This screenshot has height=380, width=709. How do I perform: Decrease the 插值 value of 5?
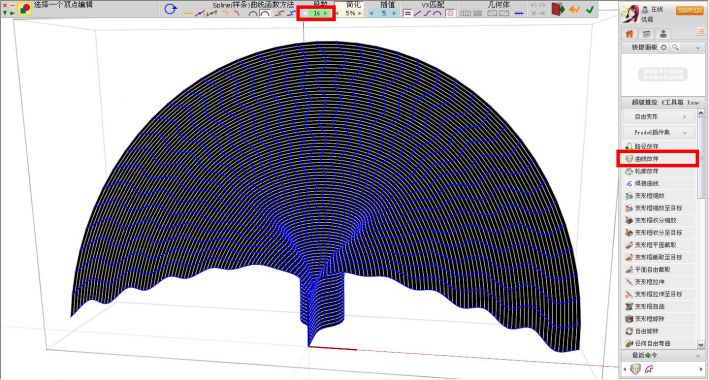point(372,14)
